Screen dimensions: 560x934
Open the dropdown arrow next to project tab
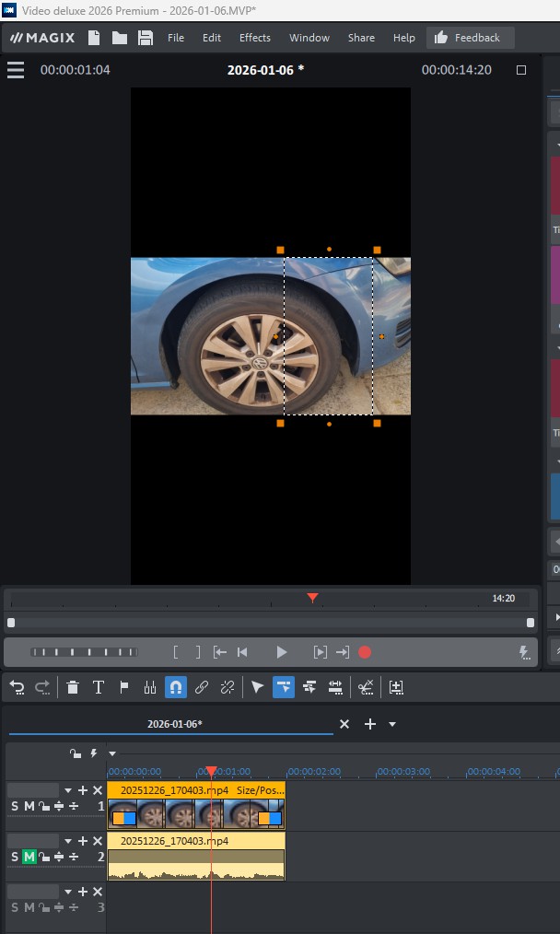(392, 725)
